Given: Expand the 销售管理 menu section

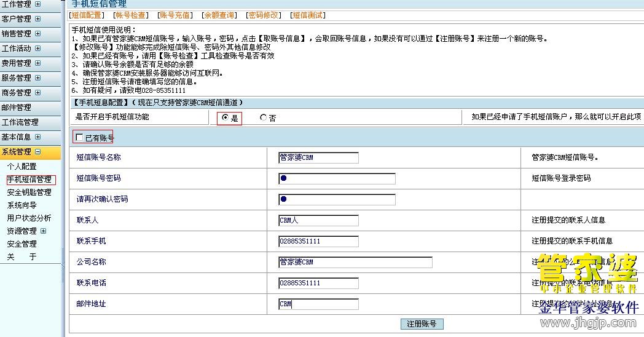Looking at the screenshot, I should pos(37,33).
